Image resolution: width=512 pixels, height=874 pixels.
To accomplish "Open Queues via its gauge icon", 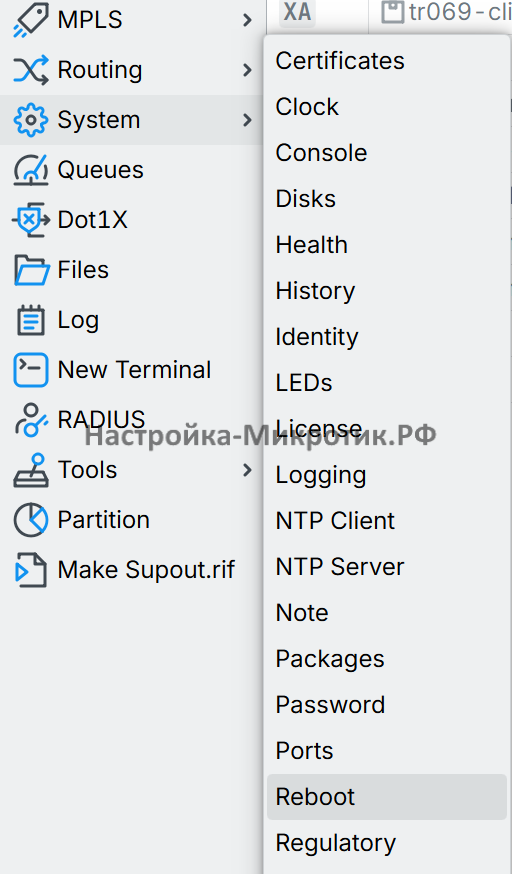I will coord(31,170).
